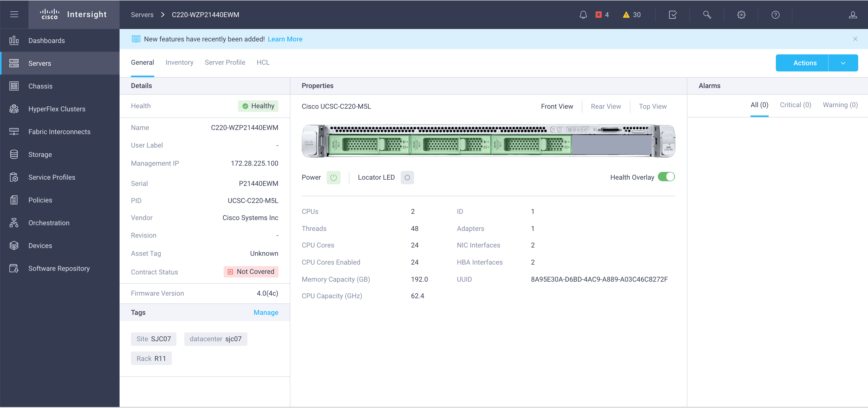Open the help question mark icon

pos(775,15)
